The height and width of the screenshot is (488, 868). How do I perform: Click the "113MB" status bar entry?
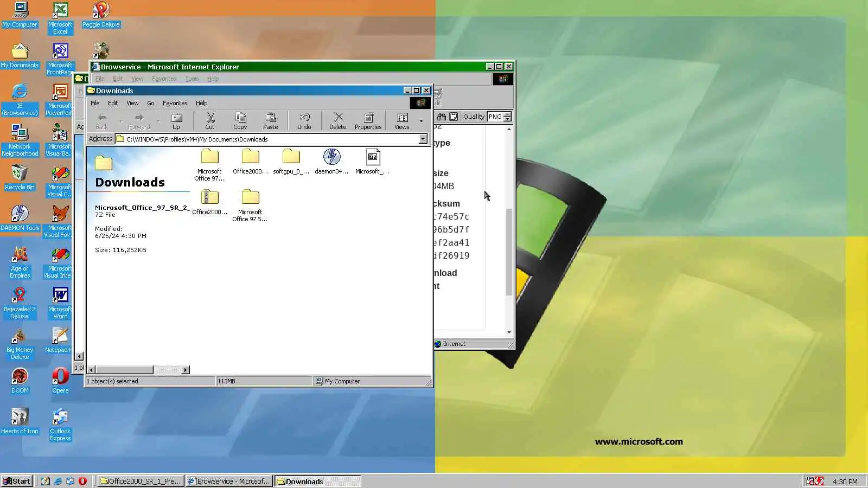(x=227, y=381)
